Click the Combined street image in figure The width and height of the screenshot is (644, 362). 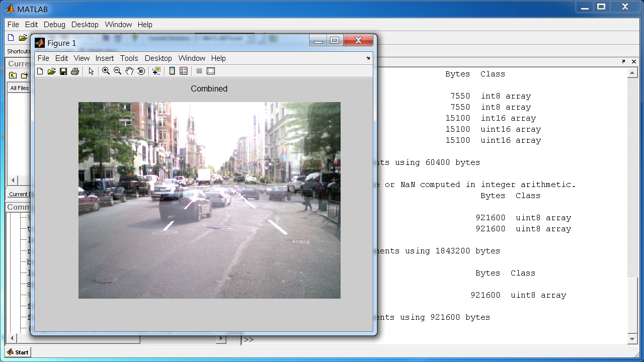[209, 200]
